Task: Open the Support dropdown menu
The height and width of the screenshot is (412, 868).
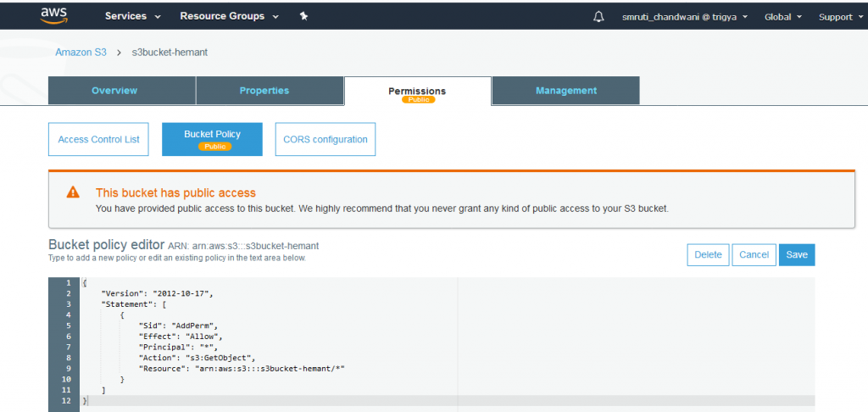Action: (839, 17)
